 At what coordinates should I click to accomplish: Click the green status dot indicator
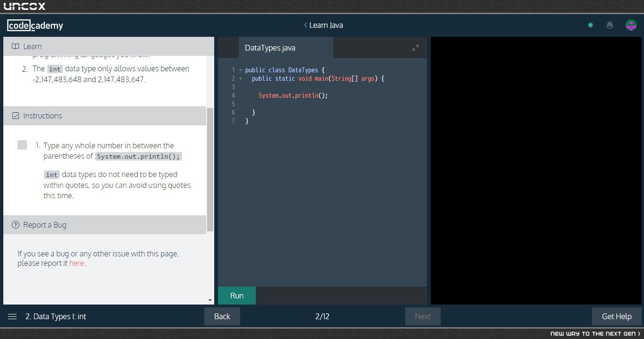coord(591,25)
